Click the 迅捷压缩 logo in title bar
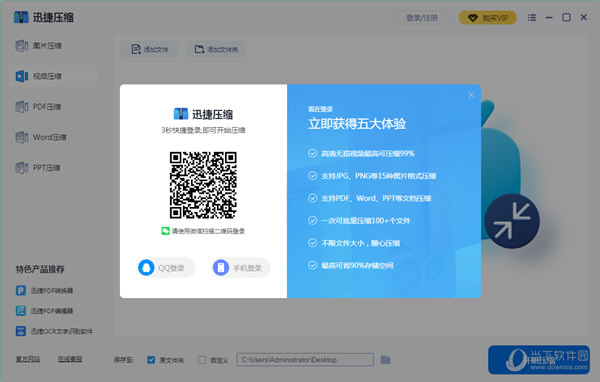 tap(43, 17)
